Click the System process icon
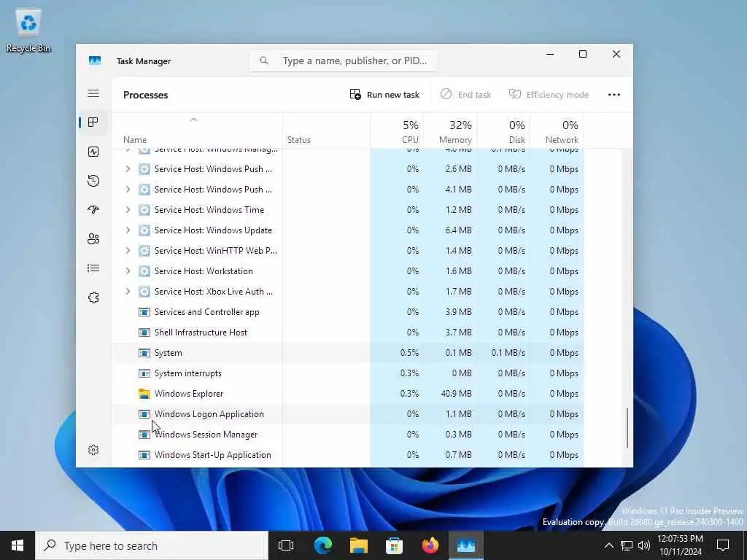Image resolution: width=747 pixels, height=560 pixels. pos(144,353)
